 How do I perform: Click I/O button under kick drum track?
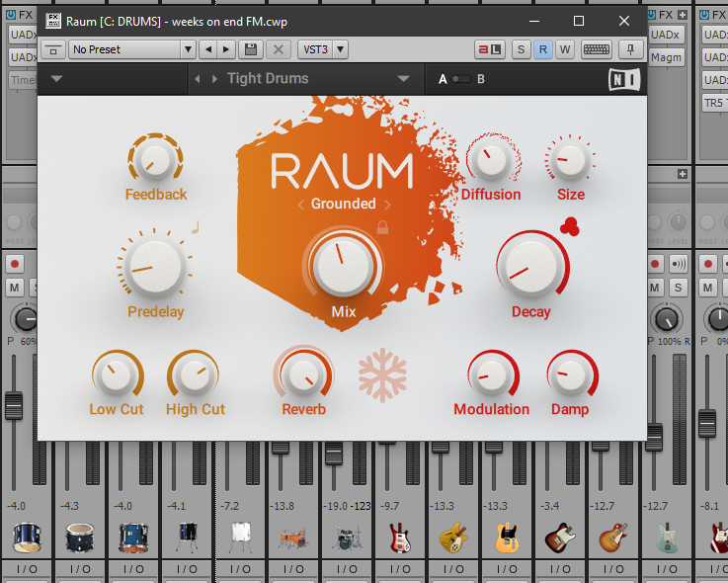[27, 569]
